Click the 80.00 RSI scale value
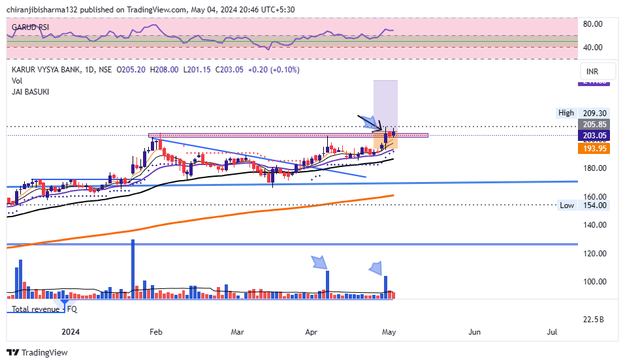625x364 pixels. [x=593, y=24]
